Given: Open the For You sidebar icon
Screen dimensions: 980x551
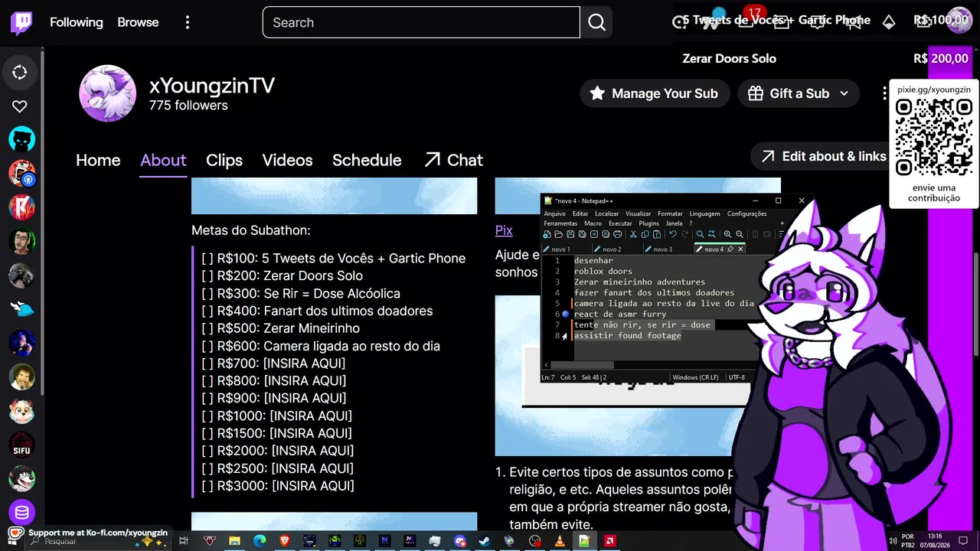Looking at the screenshot, I should (20, 73).
